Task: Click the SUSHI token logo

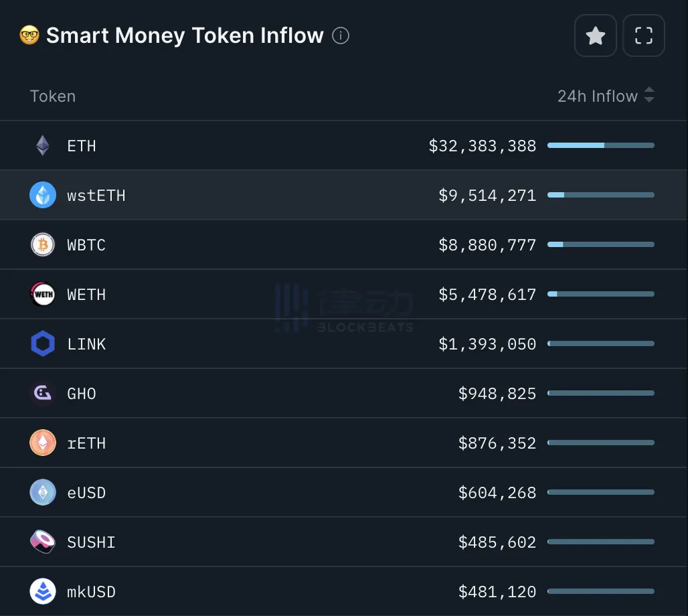Action: [43, 542]
